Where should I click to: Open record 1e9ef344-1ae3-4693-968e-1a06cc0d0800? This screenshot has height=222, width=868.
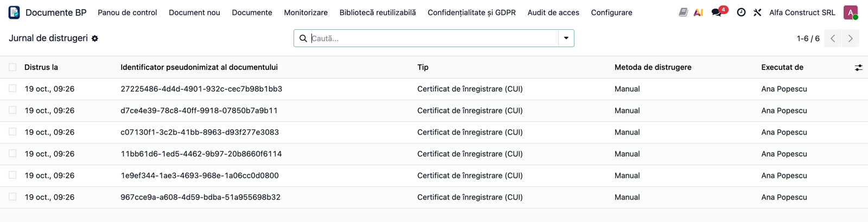tap(200, 175)
